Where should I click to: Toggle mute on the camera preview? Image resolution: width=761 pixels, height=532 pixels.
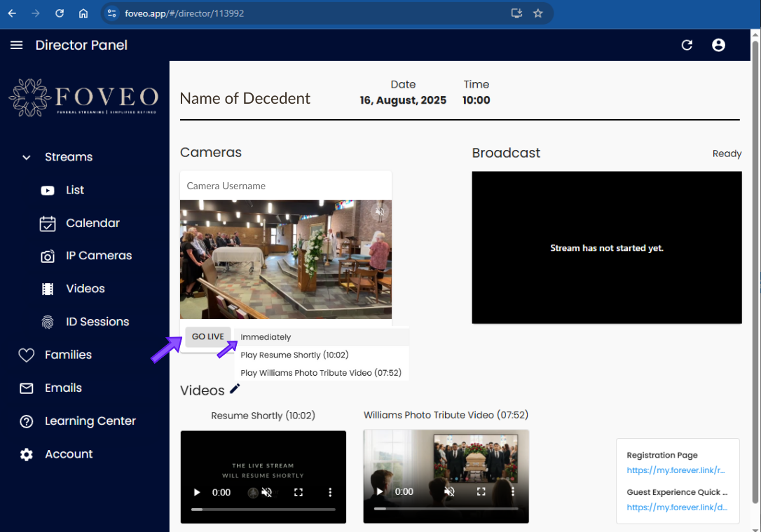click(380, 212)
